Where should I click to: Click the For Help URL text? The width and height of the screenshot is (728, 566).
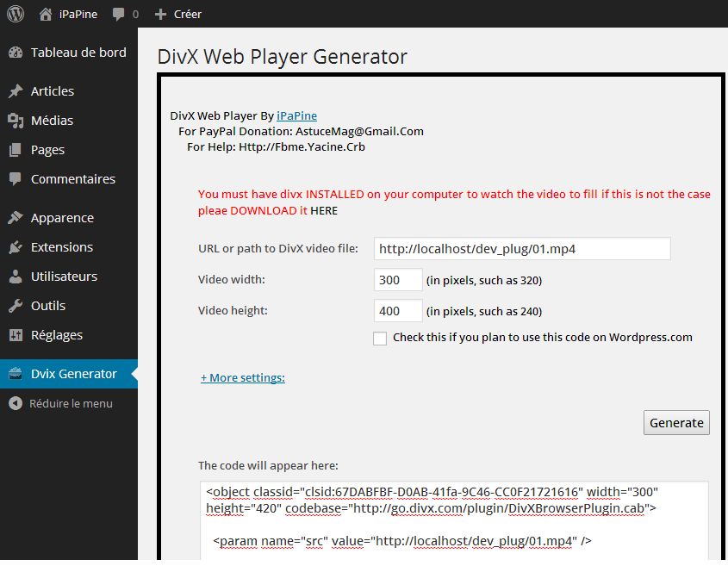(302, 147)
